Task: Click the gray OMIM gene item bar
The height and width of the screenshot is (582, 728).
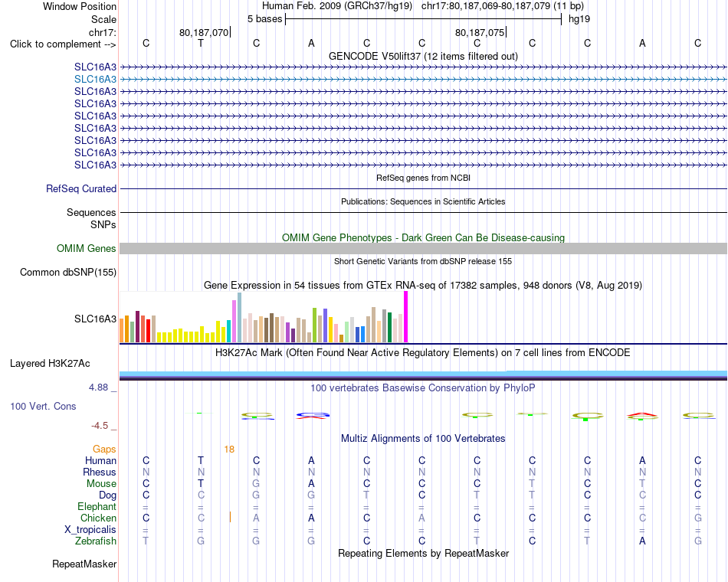Action: (423, 248)
